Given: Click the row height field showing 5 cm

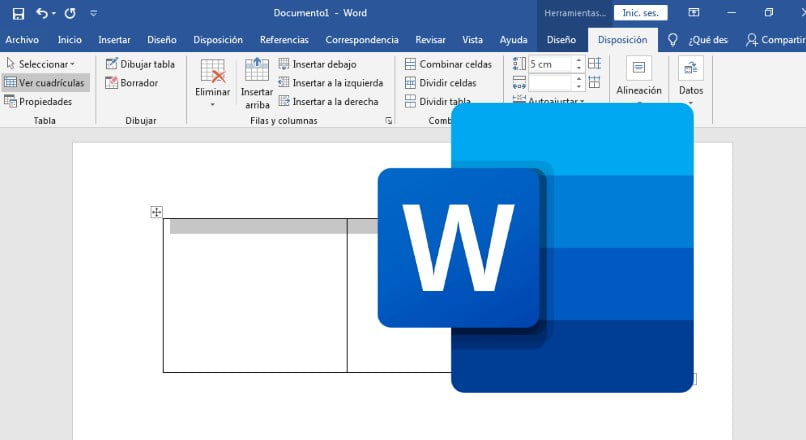Looking at the screenshot, I should coord(550,64).
